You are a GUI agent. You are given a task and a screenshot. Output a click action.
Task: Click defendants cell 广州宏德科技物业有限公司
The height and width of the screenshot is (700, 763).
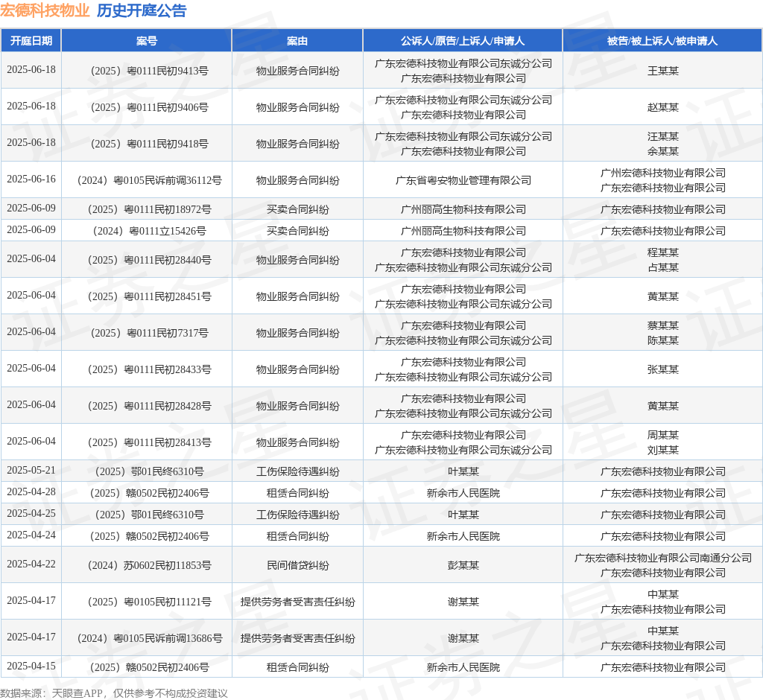[662, 180]
